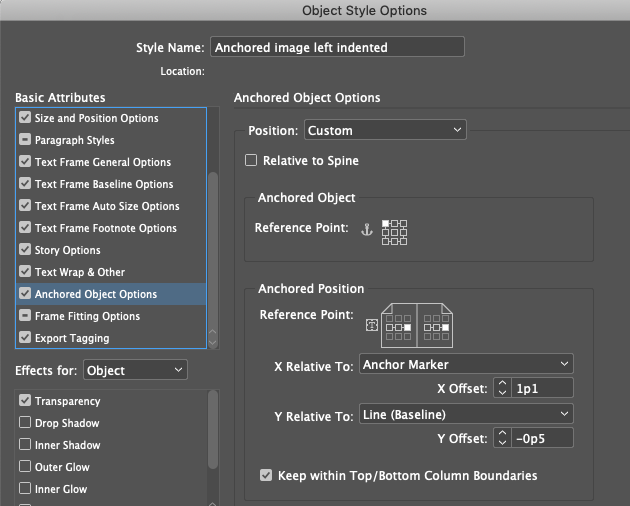Toggle the Story Options checkbox
Viewport: 630px width, 506px height.
coord(25,250)
